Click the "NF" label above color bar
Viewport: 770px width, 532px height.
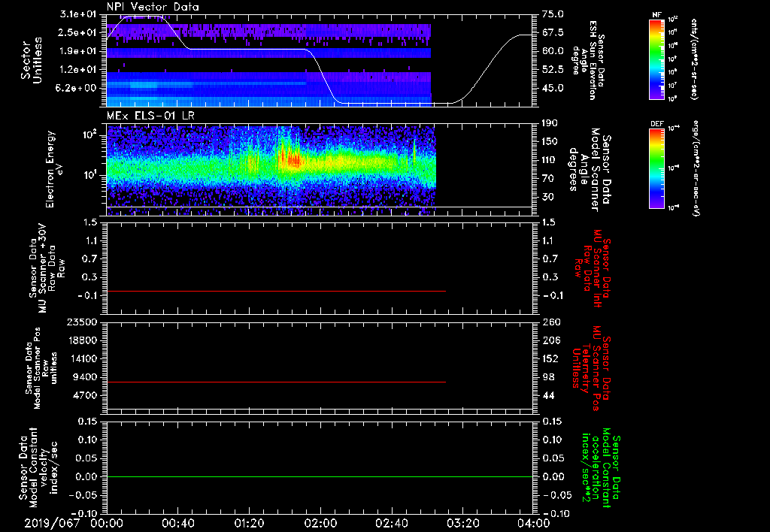click(x=656, y=16)
